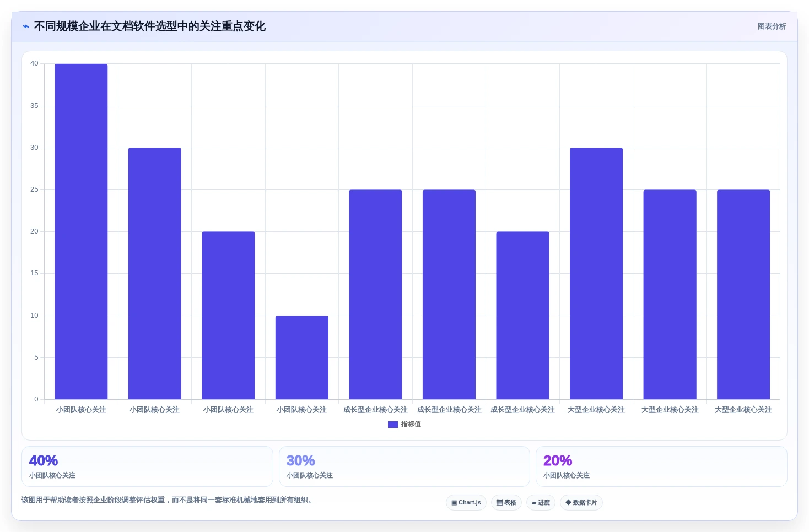The image size is (809, 532).
Task: Click the tallest bar with value 40
Action: [81, 231]
